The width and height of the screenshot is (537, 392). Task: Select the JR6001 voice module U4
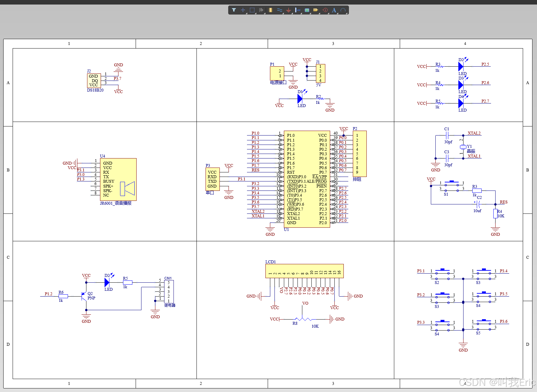coord(118,180)
